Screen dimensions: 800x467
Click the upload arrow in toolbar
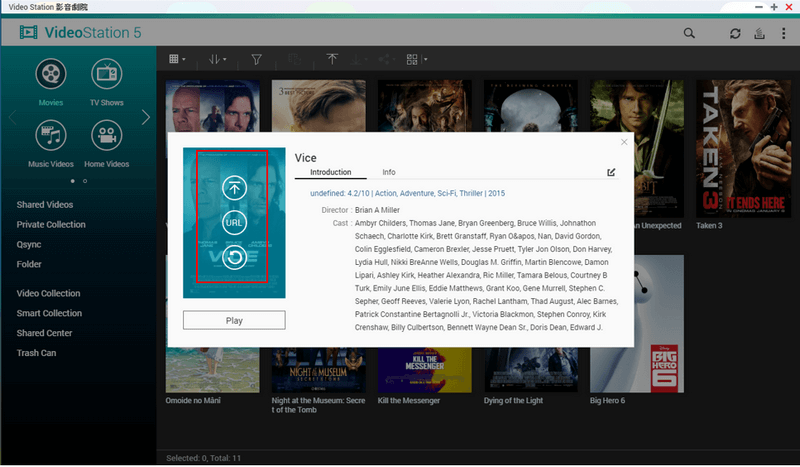332,59
